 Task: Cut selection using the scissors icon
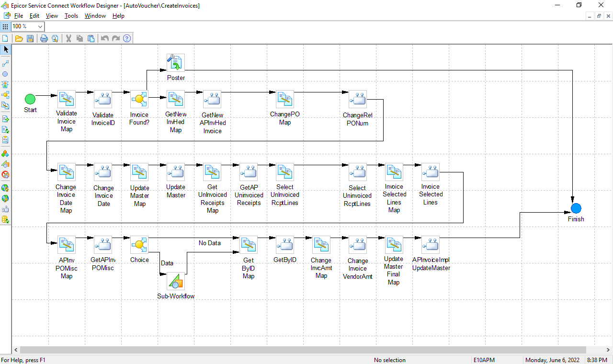[x=68, y=38]
